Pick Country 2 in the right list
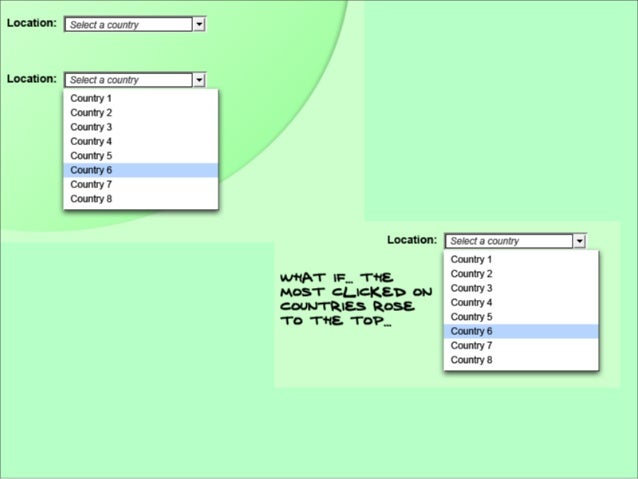Viewport: 638px width, 479px height. tap(521, 274)
